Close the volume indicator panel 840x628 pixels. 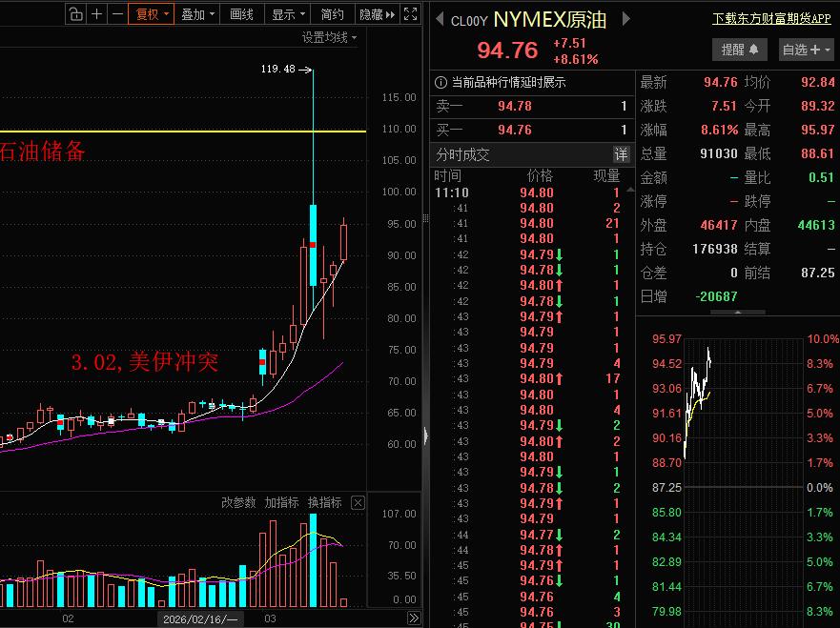(x=358, y=503)
